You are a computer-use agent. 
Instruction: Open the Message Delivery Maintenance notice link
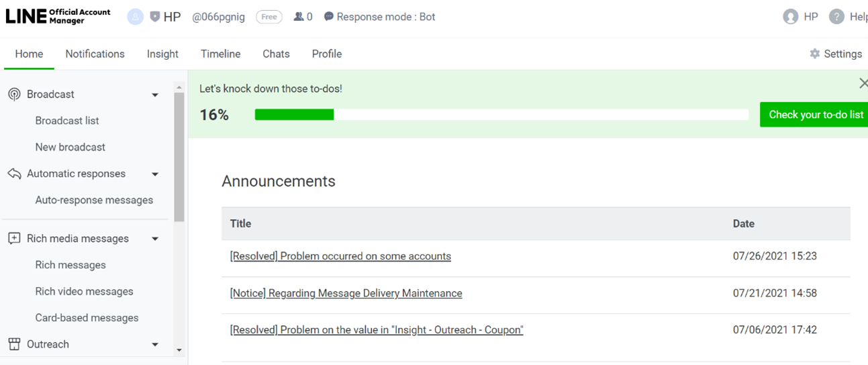[346, 293]
